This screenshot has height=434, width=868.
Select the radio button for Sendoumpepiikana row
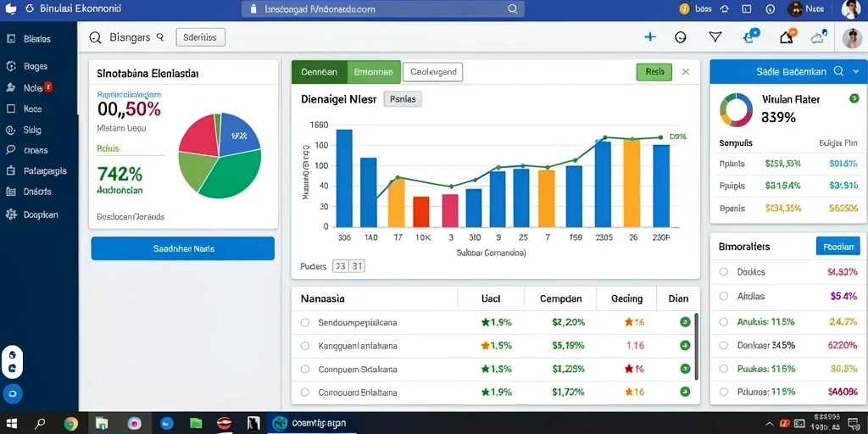point(304,322)
